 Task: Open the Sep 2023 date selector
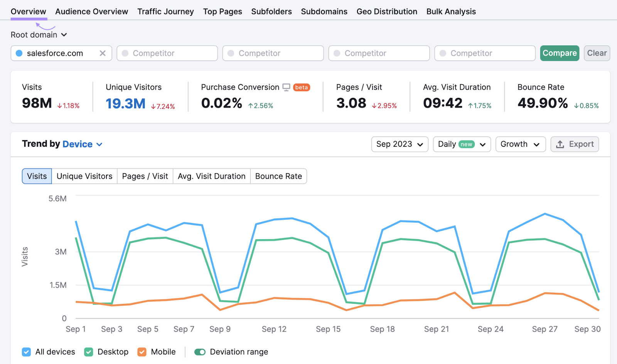[x=400, y=144]
